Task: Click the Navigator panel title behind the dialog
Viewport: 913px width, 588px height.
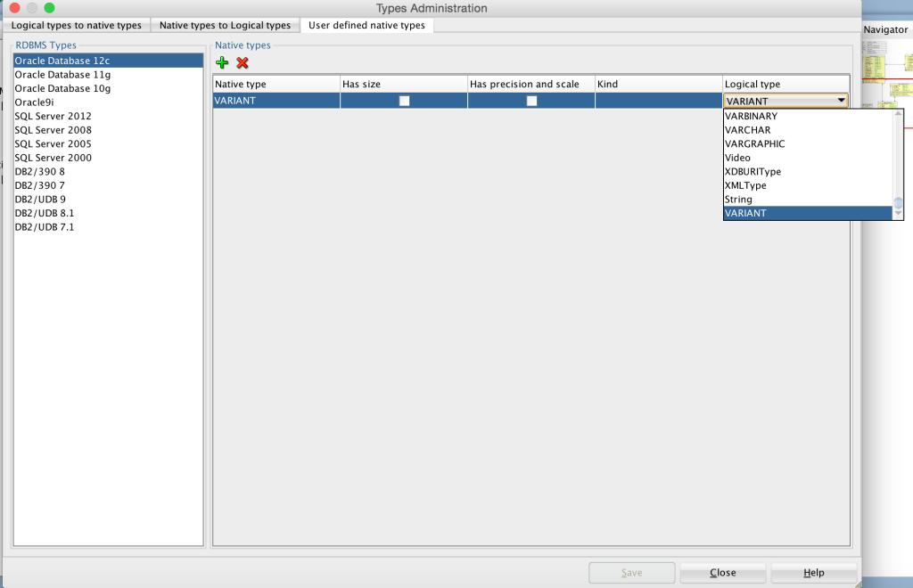Action: pyautogui.click(x=885, y=29)
